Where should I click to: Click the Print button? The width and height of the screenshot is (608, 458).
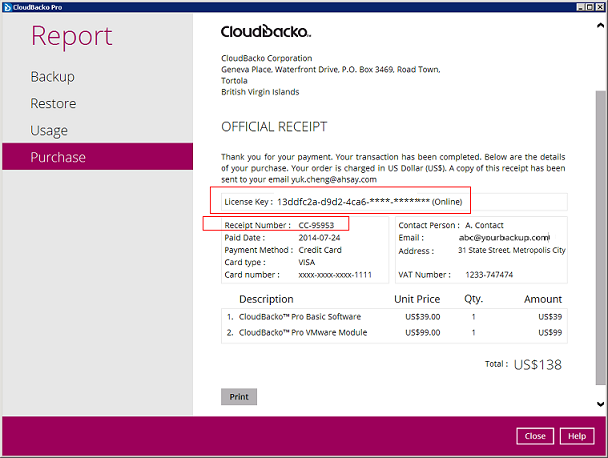point(239,397)
